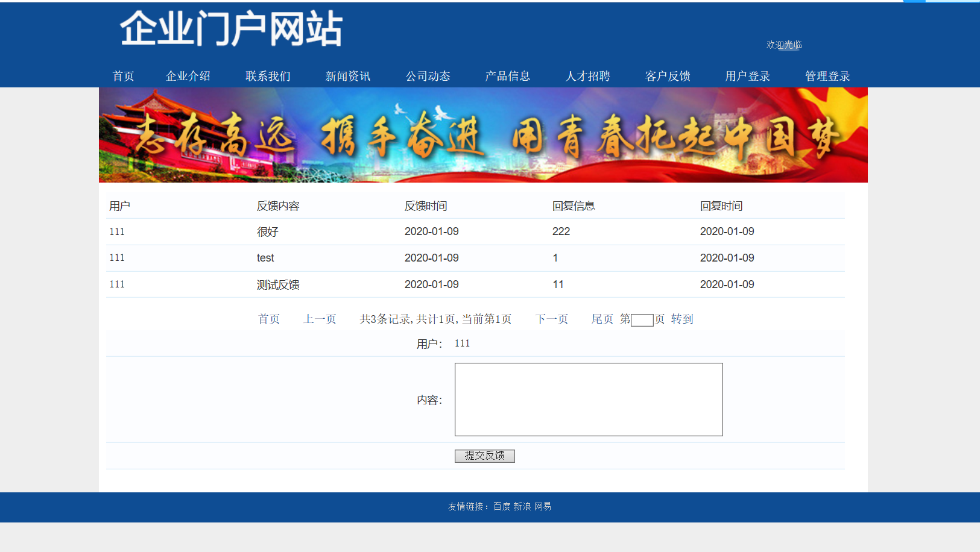980x552 pixels.
Task: Open the 百度 friendly link
Action: [x=502, y=506]
